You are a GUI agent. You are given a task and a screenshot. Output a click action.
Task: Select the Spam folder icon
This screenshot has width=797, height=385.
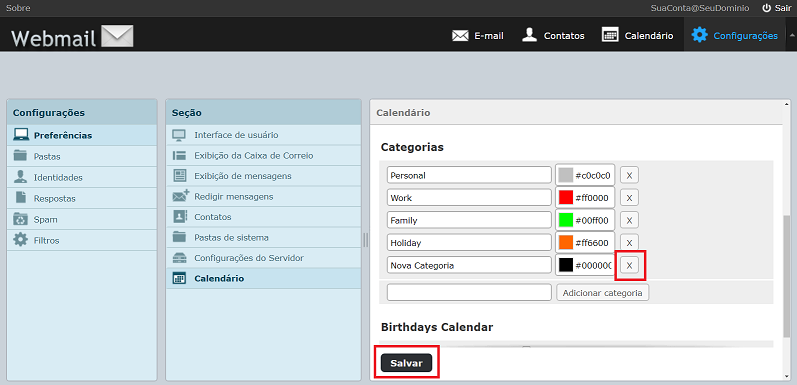coord(20,219)
